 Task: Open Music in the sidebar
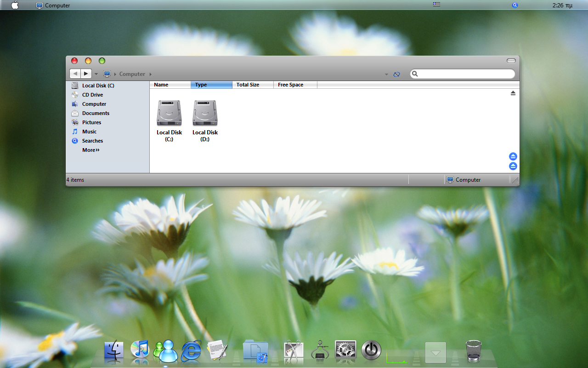coord(89,132)
